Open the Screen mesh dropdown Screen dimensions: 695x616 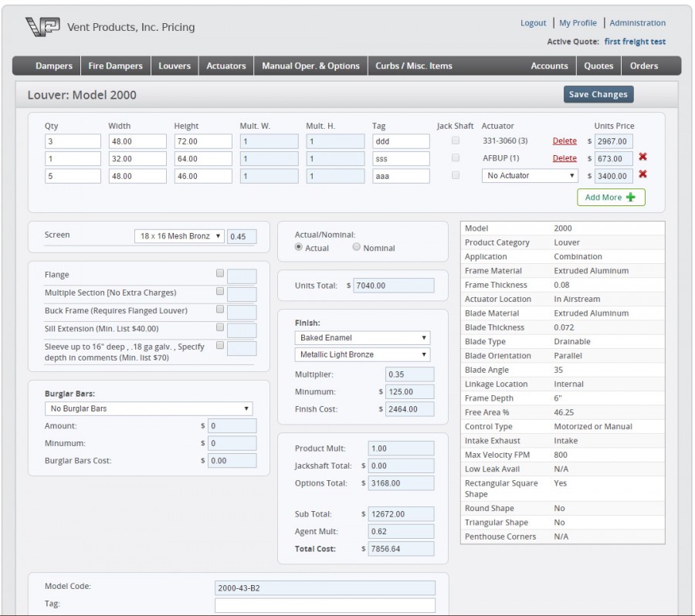coord(179,236)
